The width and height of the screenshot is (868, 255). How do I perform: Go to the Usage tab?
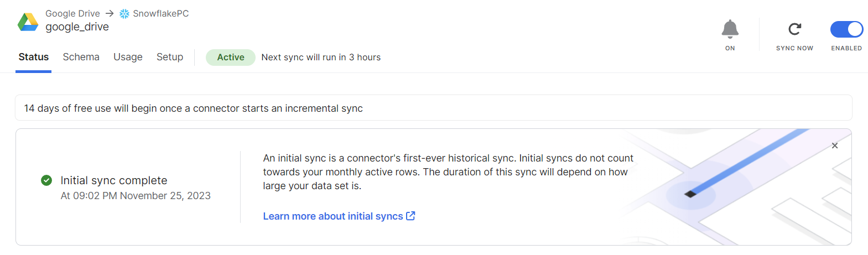(x=128, y=57)
